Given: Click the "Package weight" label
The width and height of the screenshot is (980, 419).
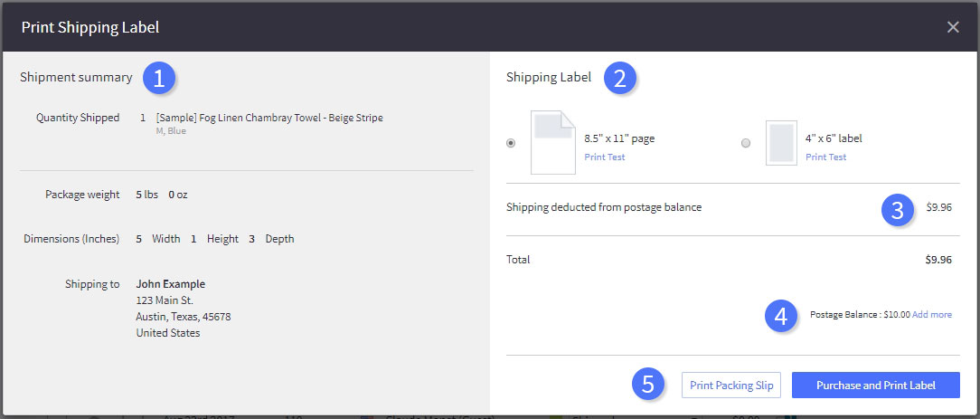Looking at the screenshot, I should [x=82, y=195].
